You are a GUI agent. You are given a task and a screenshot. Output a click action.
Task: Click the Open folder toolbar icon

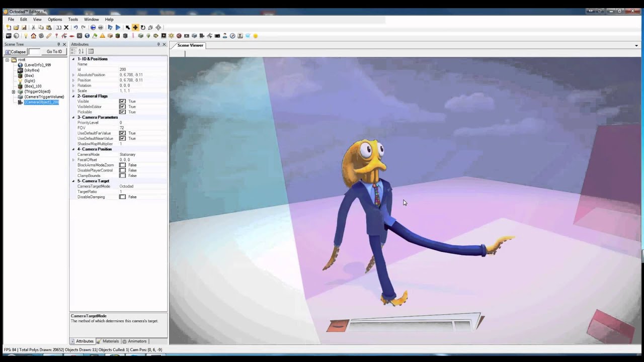16,27
